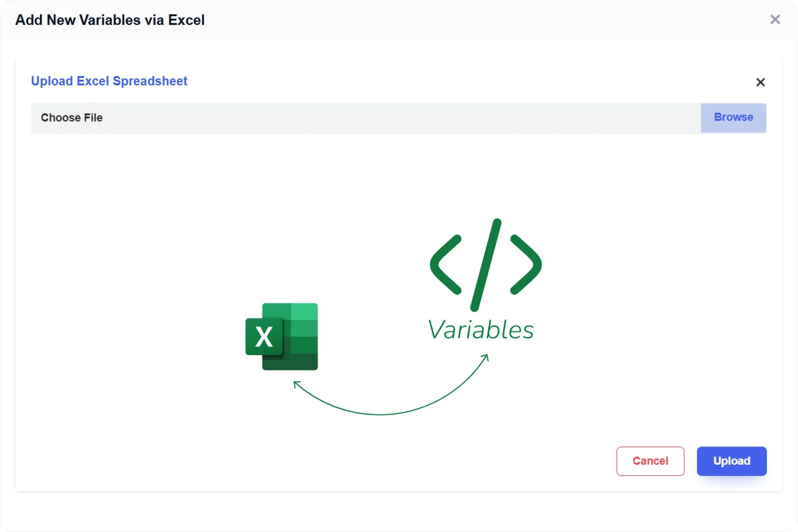The image size is (798, 532).
Task: Close the Upload Excel Spreadsheet panel
Action: tap(760, 82)
